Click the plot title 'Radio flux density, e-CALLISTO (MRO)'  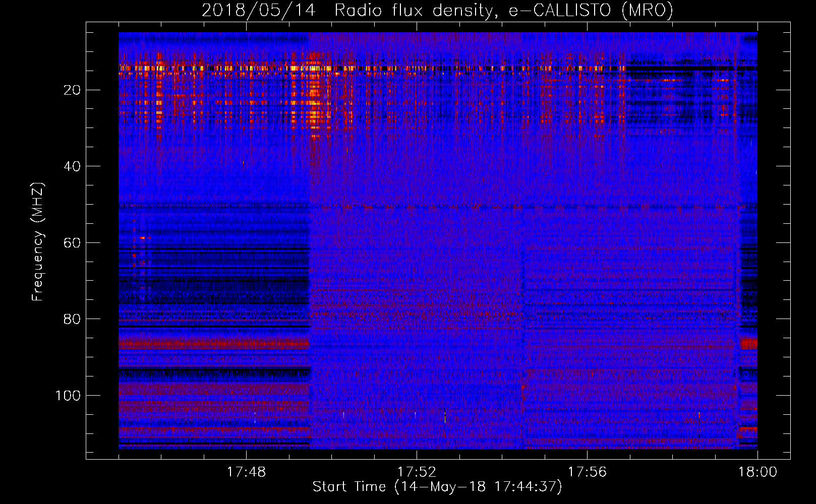tap(503, 10)
